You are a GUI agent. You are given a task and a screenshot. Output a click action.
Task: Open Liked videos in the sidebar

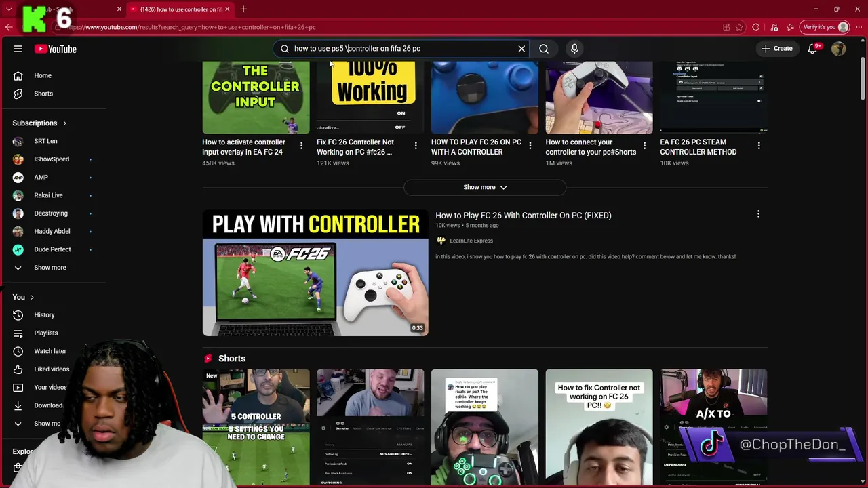(53, 369)
